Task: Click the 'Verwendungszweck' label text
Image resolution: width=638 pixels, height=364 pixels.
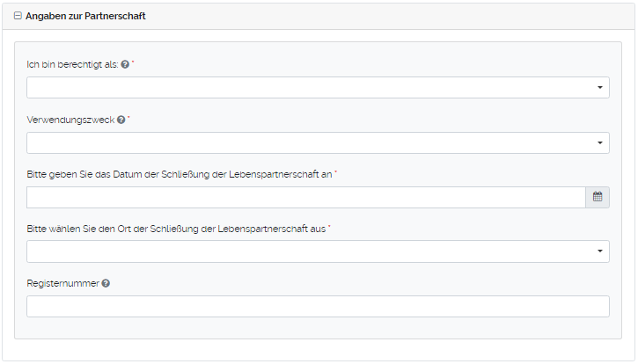Action: click(x=70, y=120)
